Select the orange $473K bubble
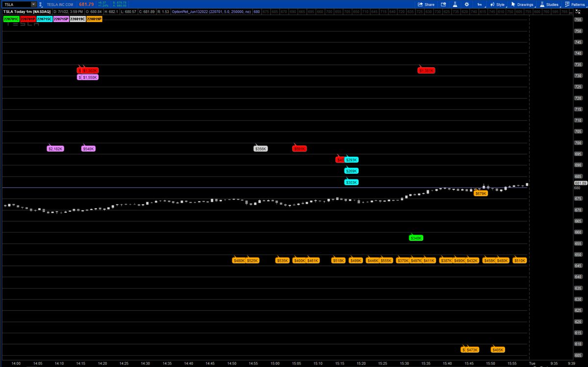The width and height of the screenshot is (588, 367). pyautogui.click(x=472, y=350)
